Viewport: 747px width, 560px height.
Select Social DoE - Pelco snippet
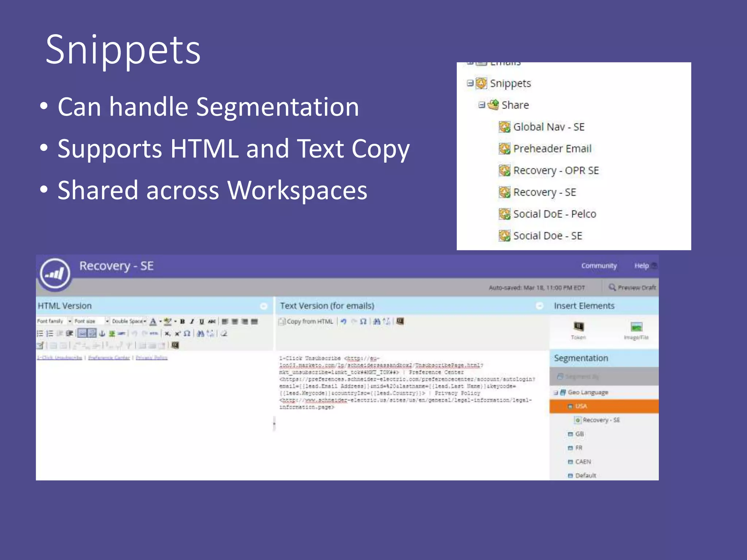(547, 214)
